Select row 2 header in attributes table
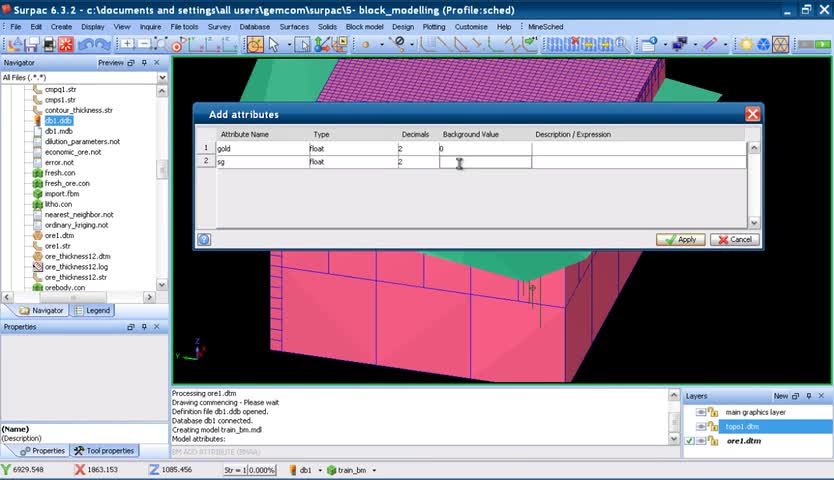 206,161
